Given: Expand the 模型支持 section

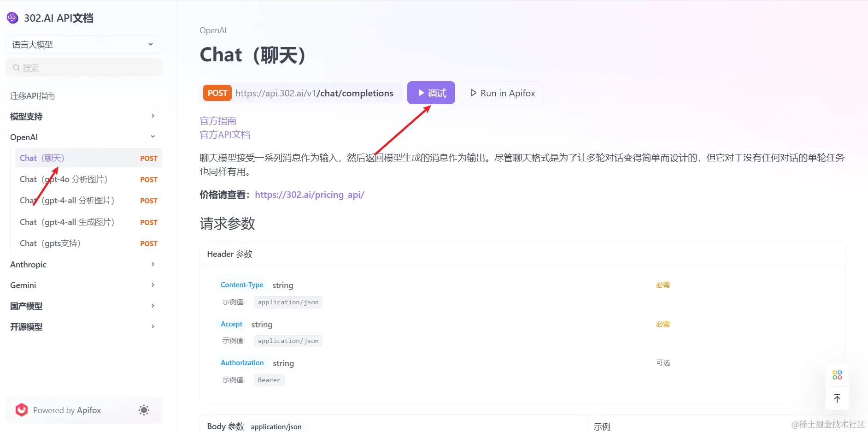Looking at the screenshot, I should tap(83, 117).
